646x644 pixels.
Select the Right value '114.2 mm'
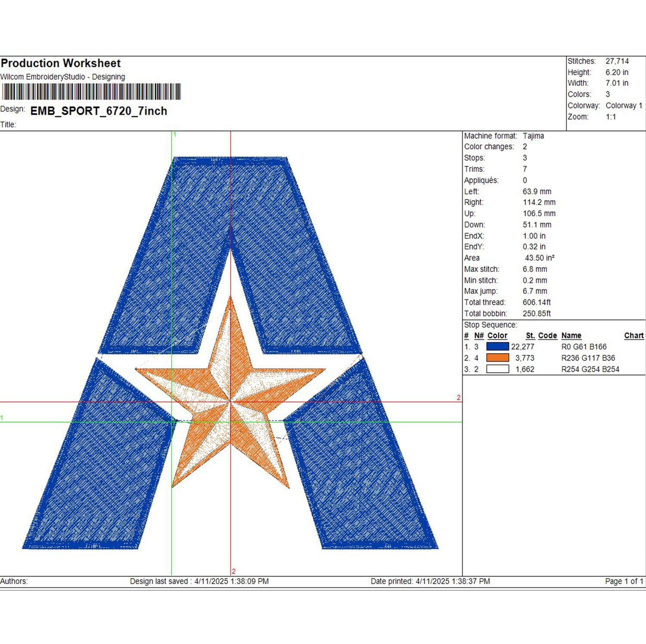click(539, 202)
